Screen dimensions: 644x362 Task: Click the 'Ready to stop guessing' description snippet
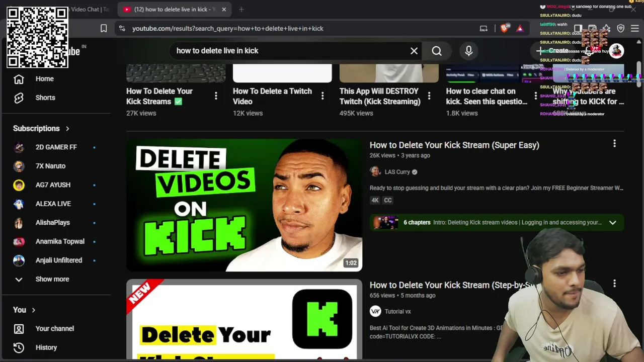497,188
